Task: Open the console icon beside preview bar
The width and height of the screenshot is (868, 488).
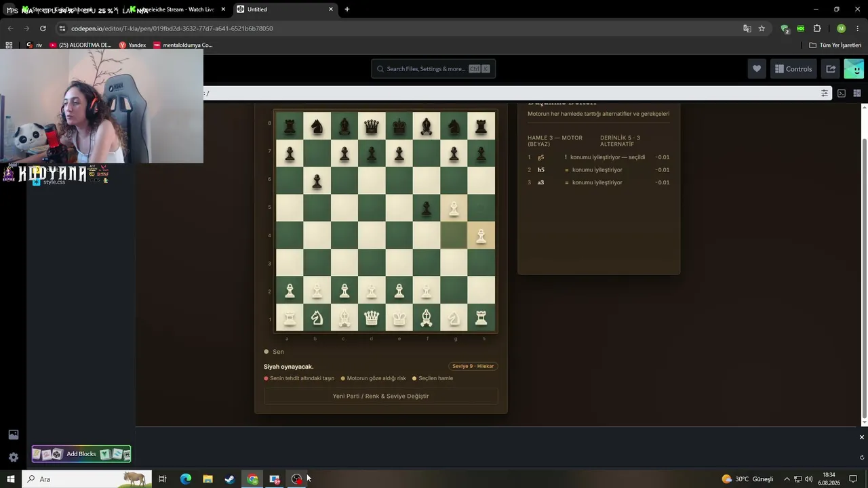Action: pyautogui.click(x=842, y=94)
